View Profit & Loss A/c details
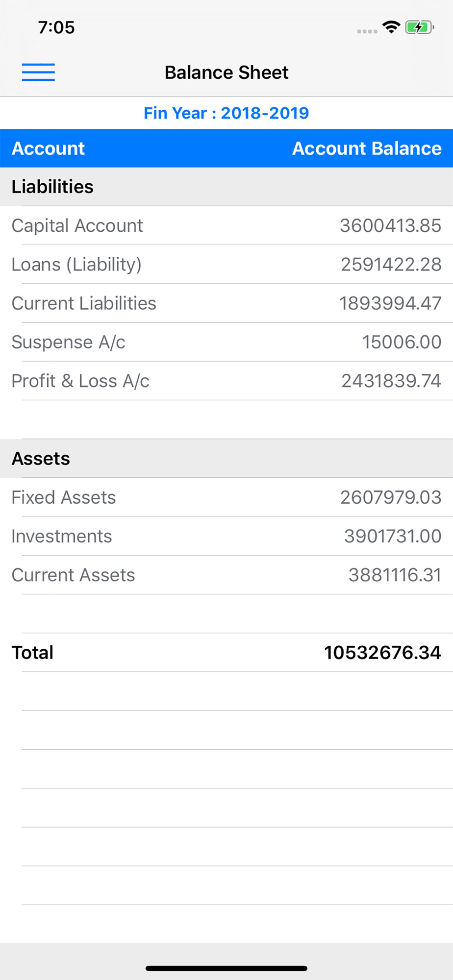Image resolution: width=453 pixels, height=980 pixels. click(226, 381)
